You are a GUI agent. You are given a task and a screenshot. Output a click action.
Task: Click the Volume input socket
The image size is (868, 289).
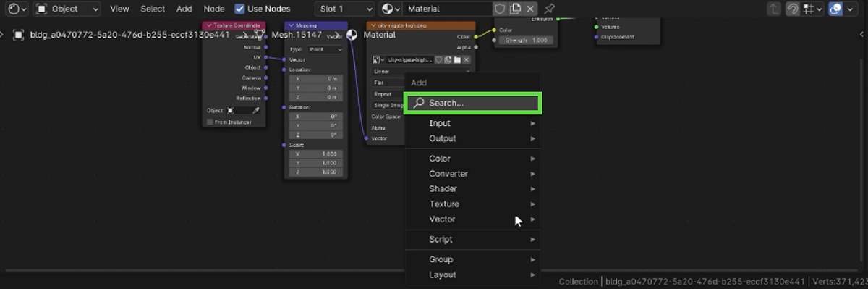pyautogui.click(x=596, y=27)
